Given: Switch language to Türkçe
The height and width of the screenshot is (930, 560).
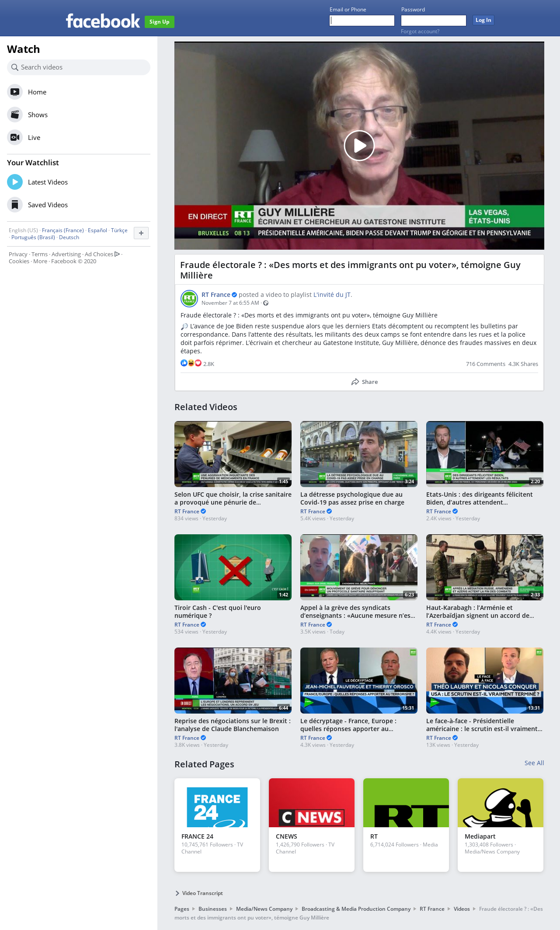Looking at the screenshot, I should point(119,230).
